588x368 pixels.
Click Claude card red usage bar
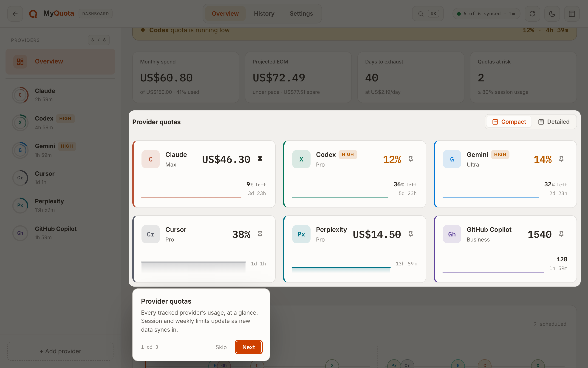coord(191,197)
